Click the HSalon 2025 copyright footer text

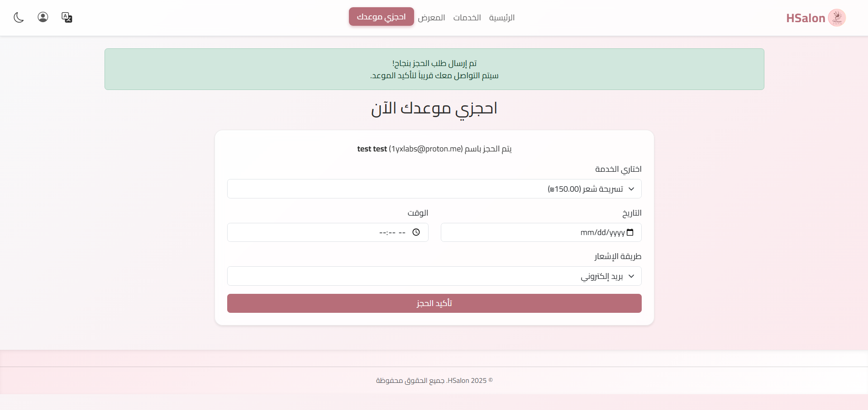click(x=434, y=380)
